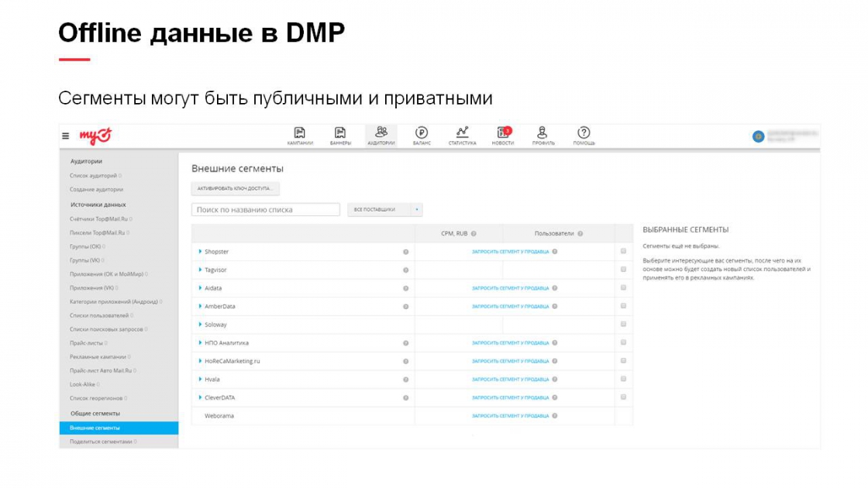Check the AmberData segment checkbox

(623, 306)
